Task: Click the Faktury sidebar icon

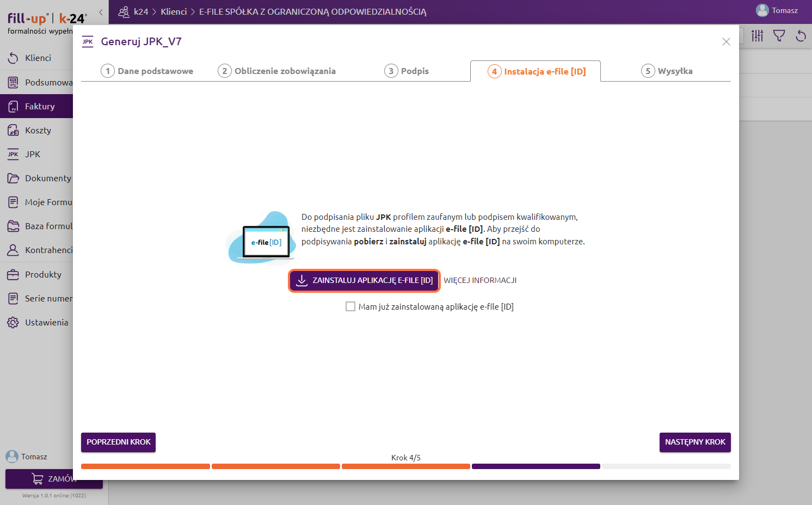Action: pyautogui.click(x=13, y=107)
